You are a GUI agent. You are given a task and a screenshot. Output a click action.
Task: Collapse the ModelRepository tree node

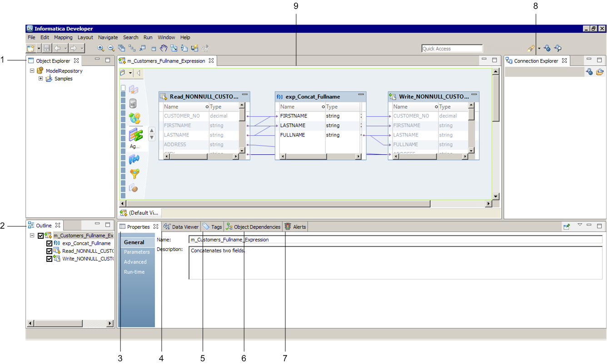32,71
